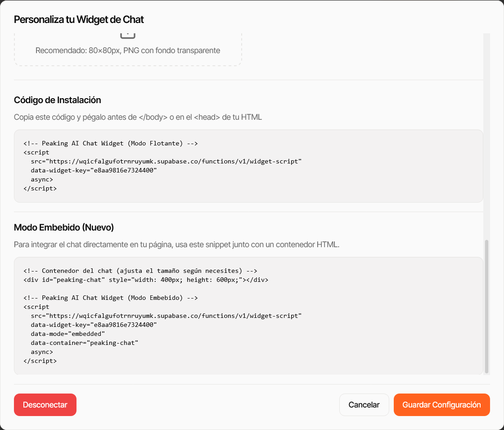Click the Modo Flotante comment line

coord(111,144)
